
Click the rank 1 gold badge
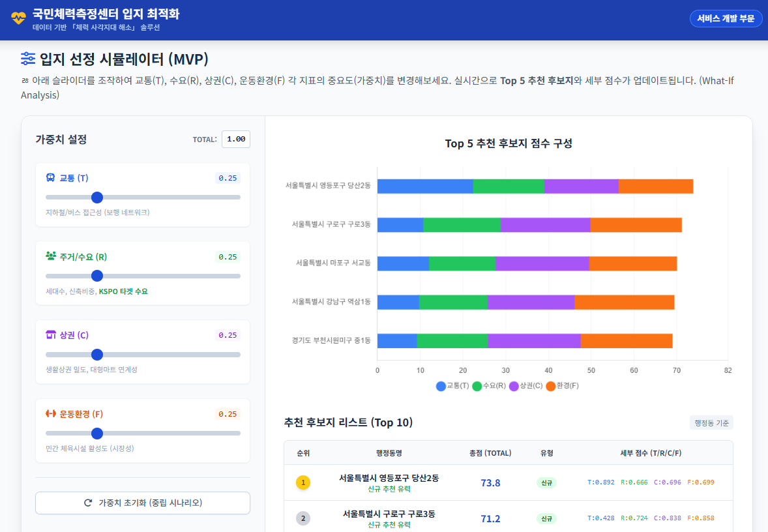tap(303, 482)
